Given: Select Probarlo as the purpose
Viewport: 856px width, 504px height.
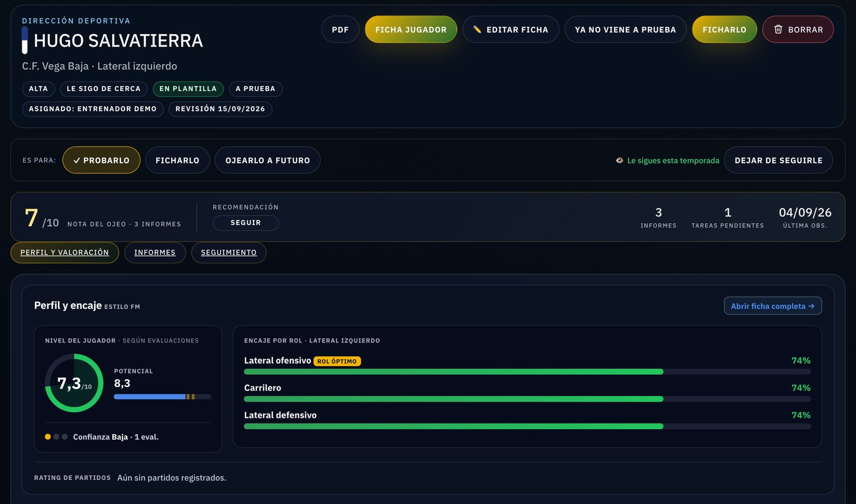Looking at the screenshot, I should pos(101,160).
